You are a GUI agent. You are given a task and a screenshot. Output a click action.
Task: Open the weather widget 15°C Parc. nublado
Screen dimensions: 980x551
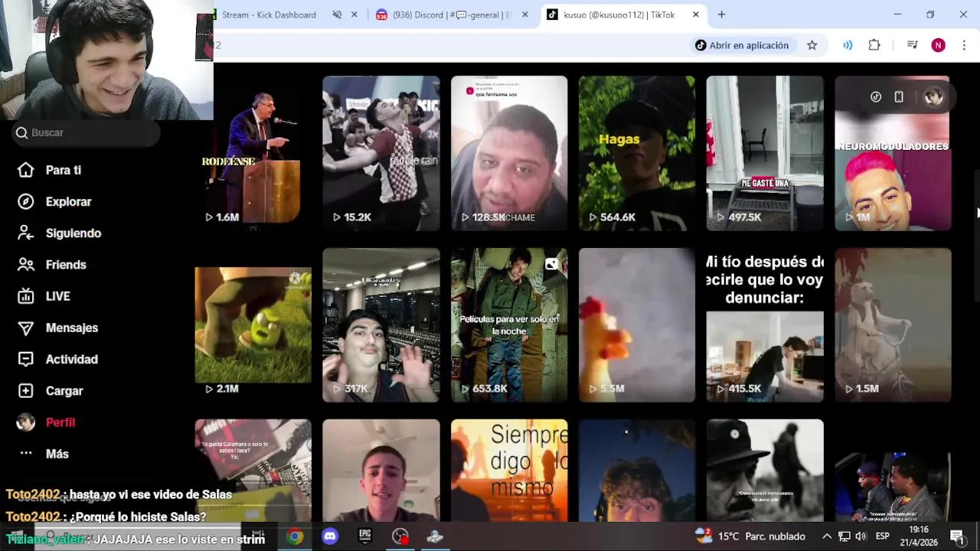pyautogui.click(x=750, y=536)
